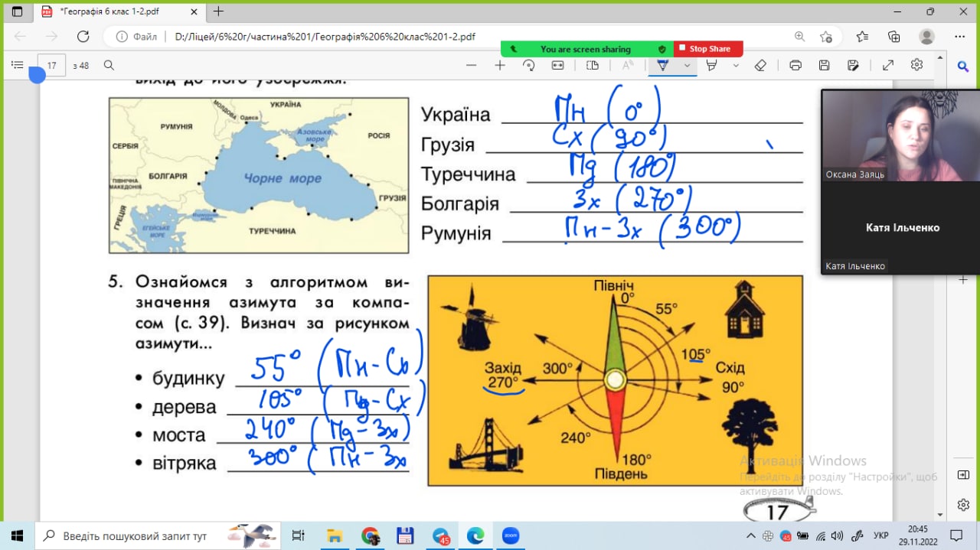980x550 pixels.
Task: Save the PDF file
Action: (x=825, y=66)
